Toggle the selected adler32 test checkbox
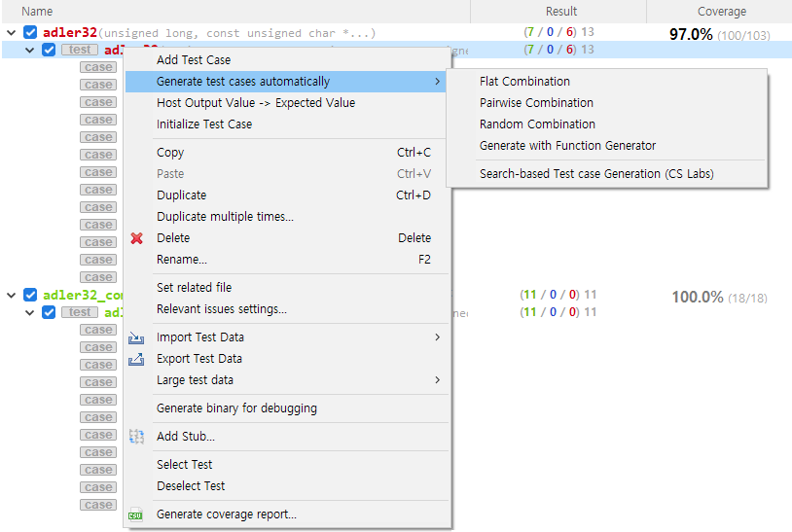792x532 pixels. (49, 50)
